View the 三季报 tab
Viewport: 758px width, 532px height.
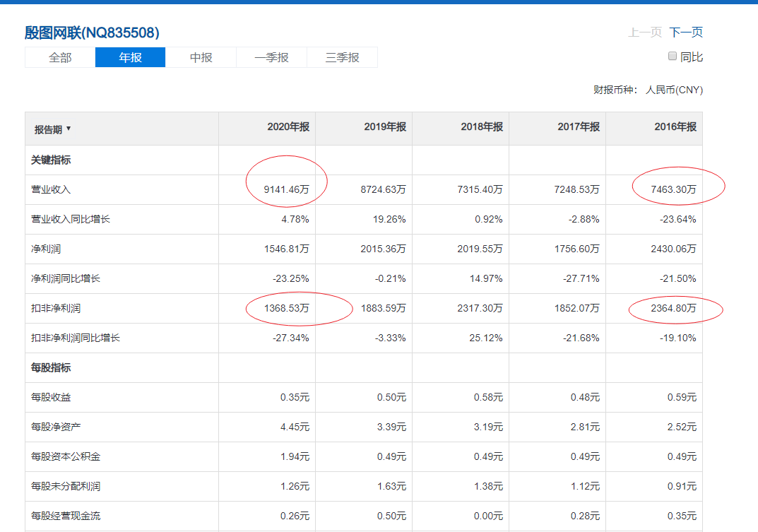point(342,57)
